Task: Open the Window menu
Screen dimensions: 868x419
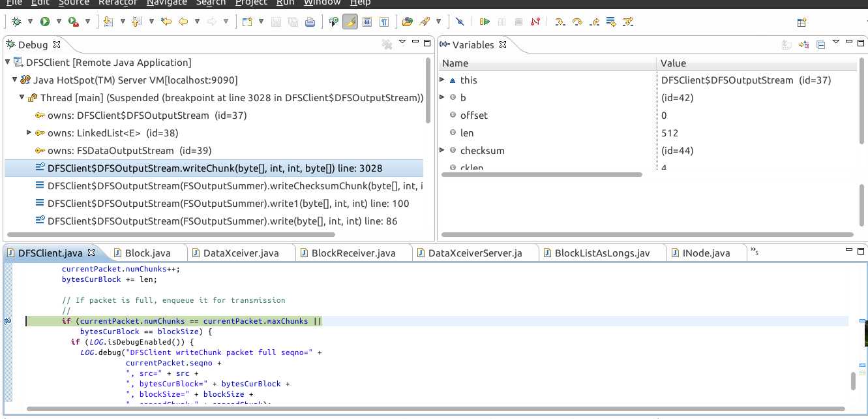Action: (x=322, y=3)
